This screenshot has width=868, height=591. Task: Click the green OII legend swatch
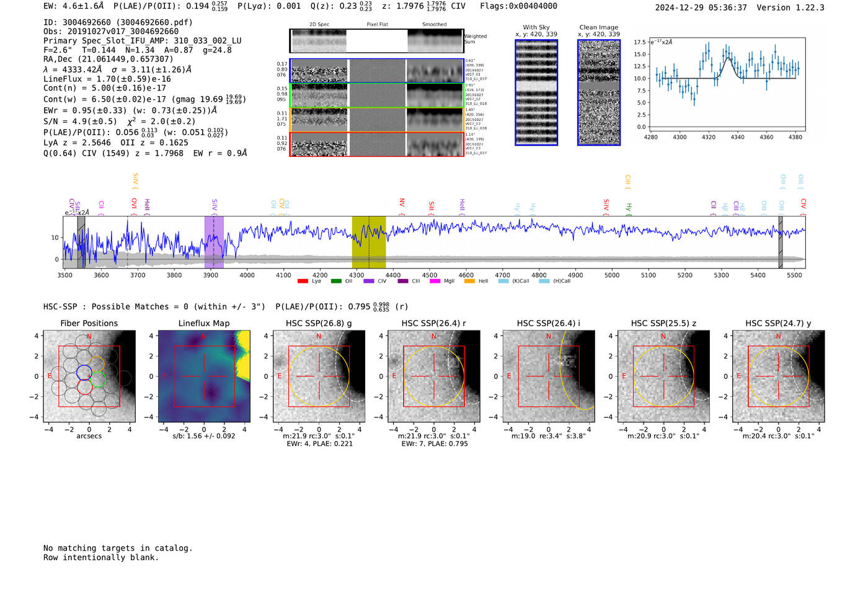[x=336, y=281]
